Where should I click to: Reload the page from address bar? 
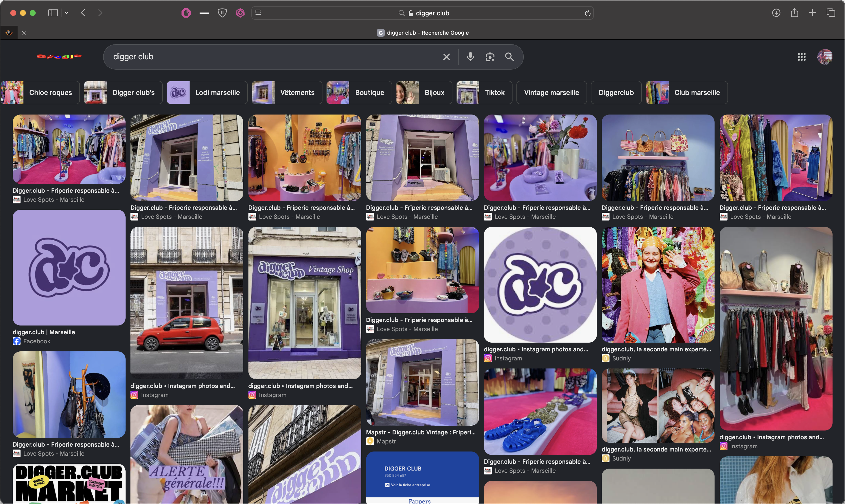click(x=588, y=13)
